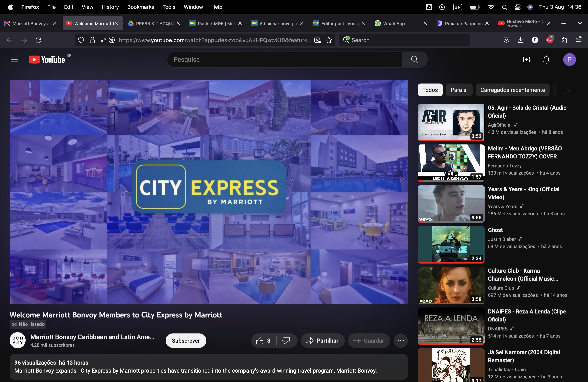The image size is (588, 382).
Task: Close the Praia de Paripueira tab
Action: click(487, 23)
